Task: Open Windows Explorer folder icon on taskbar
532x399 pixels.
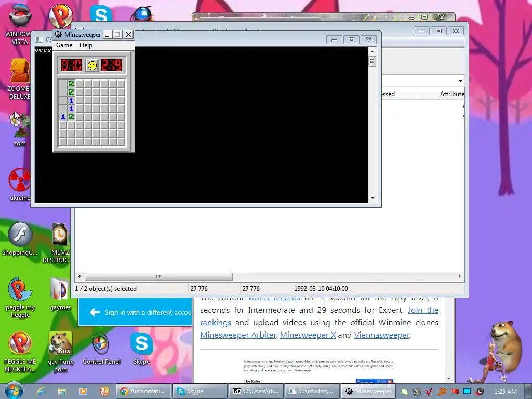Action: [61, 391]
